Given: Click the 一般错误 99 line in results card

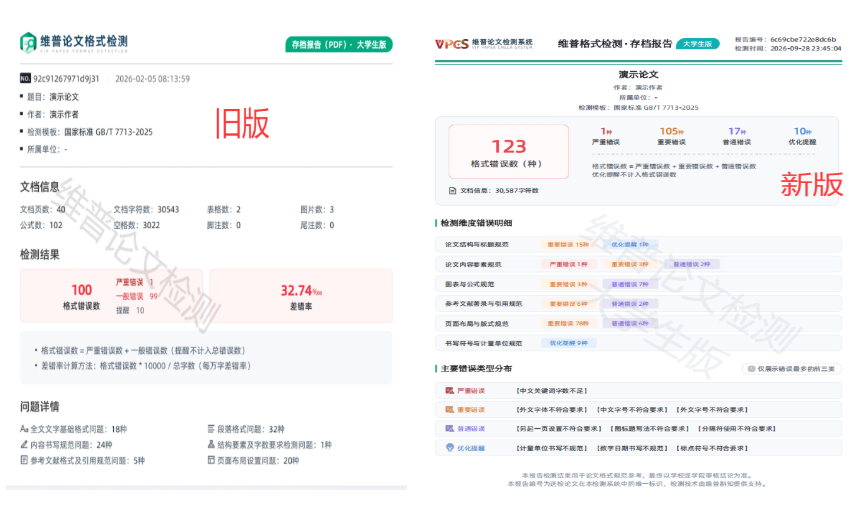Looking at the screenshot, I should [x=137, y=296].
